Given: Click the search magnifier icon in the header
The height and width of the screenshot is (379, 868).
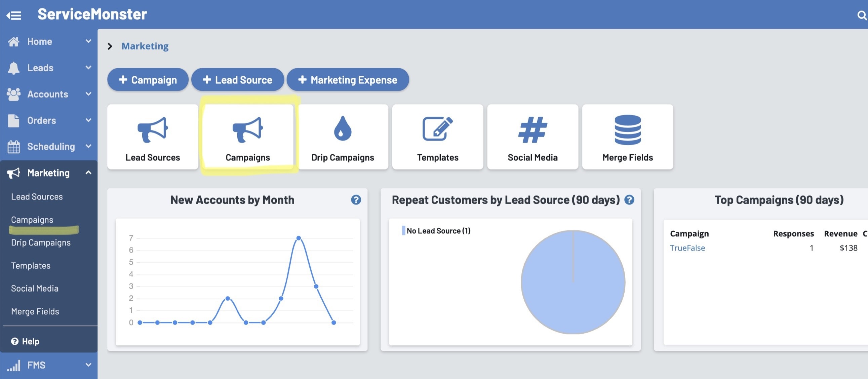Looking at the screenshot, I should click(862, 15).
